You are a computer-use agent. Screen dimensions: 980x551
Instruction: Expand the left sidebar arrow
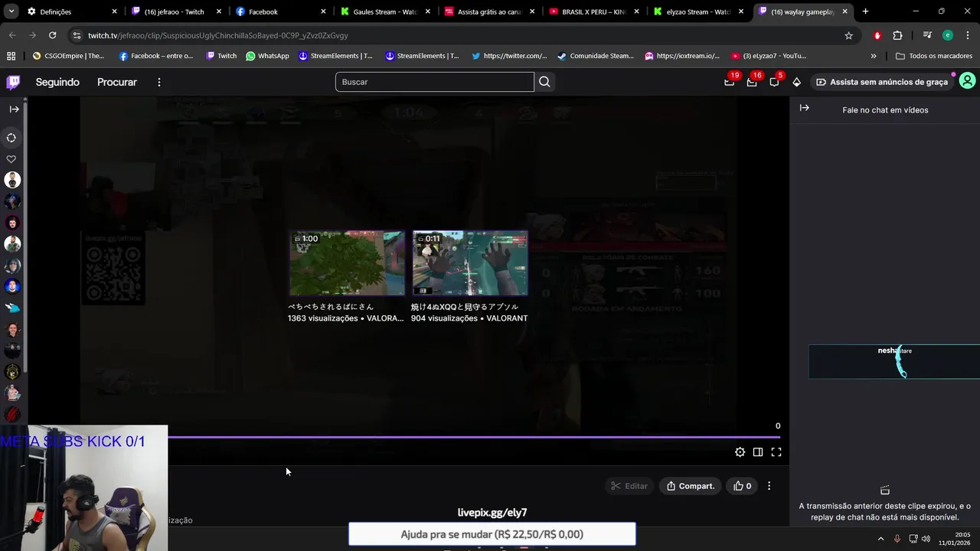point(14,109)
